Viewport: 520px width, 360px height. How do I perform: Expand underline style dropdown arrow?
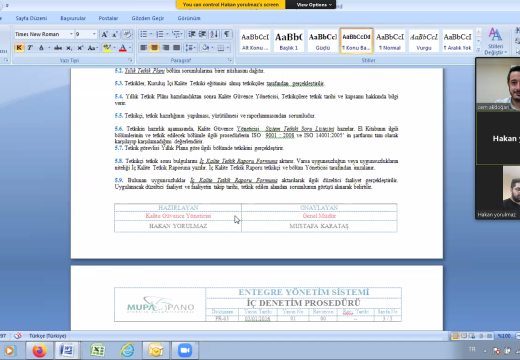49,48
